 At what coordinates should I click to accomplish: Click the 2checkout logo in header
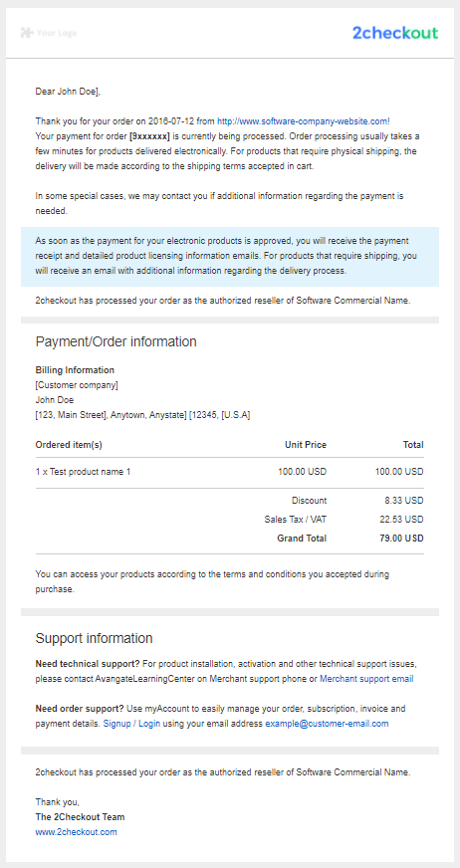coord(395,33)
